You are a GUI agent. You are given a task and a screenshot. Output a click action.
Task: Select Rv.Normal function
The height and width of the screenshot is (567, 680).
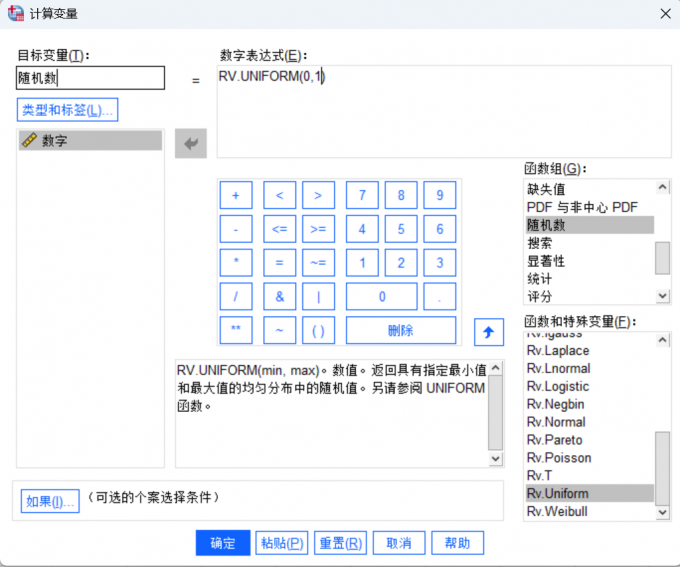pos(589,422)
